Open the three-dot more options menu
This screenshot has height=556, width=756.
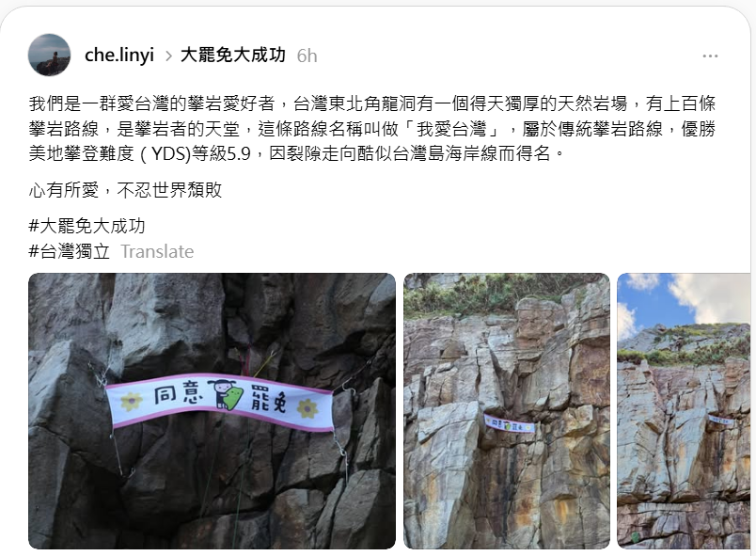click(710, 56)
